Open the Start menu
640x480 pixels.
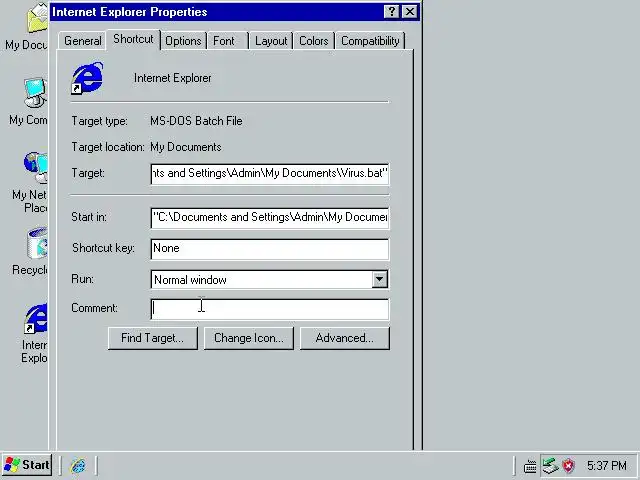click(x=27, y=465)
